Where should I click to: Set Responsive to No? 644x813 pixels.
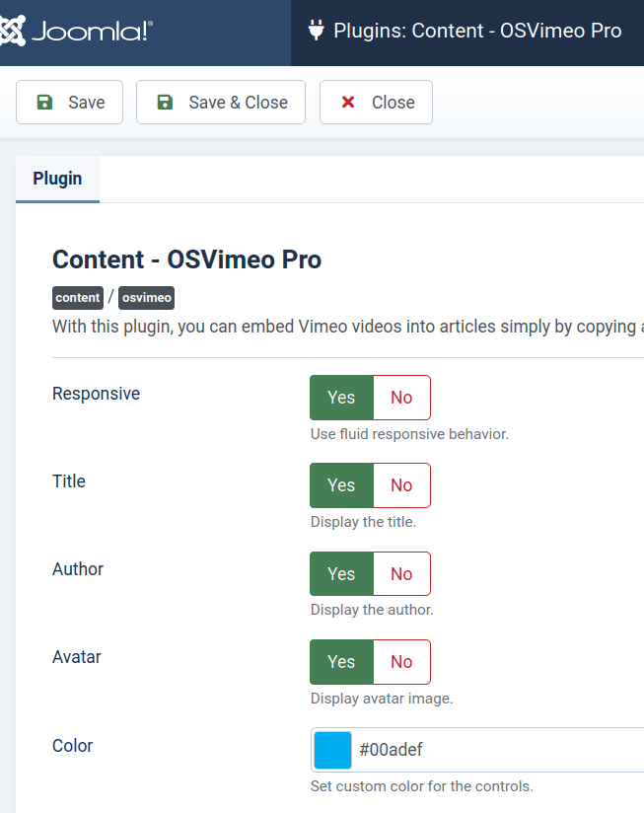[401, 398]
